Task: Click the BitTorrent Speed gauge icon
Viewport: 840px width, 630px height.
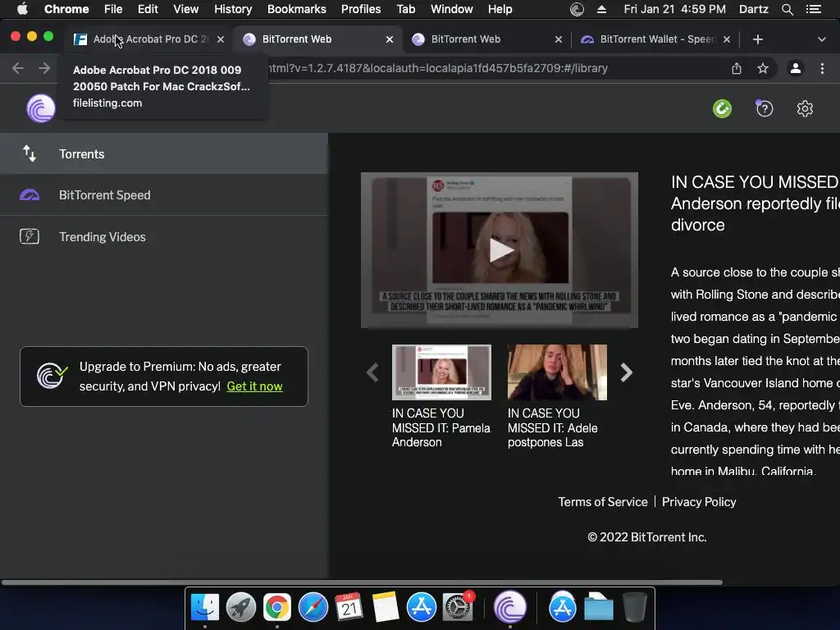Action: [x=30, y=195]
